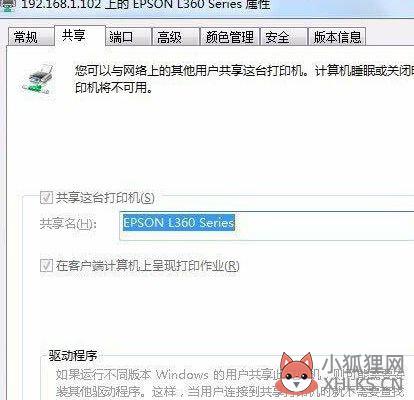Click the 小狐狸网 watermark text
The height and width of the screenshot is (400, 414).
click(363, 365)
